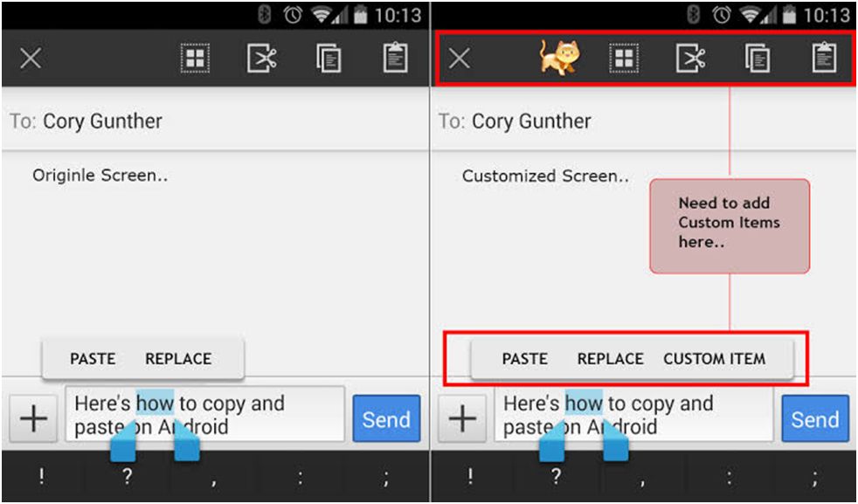Tap Paste clipboard icon in Original screen
This screenshot has width=858, height=504.
click(396, 58)
